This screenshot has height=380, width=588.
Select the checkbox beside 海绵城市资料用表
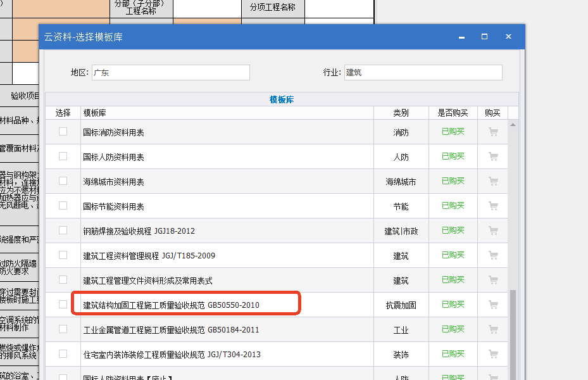(x=63, y=181)
